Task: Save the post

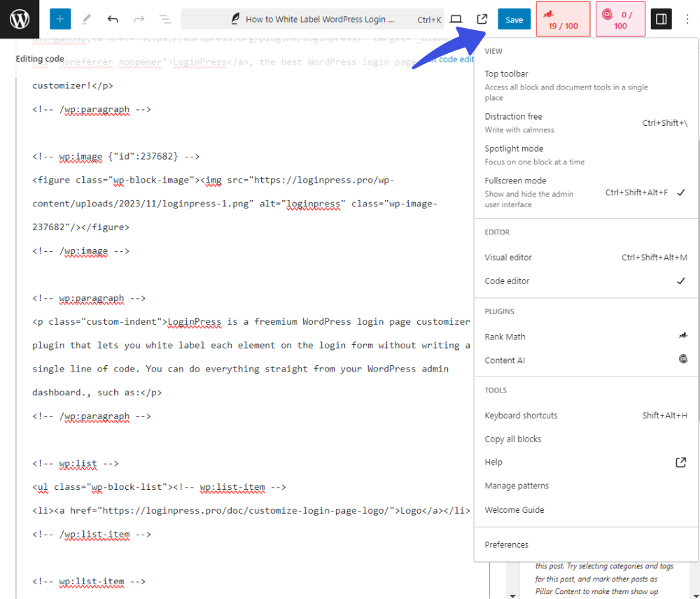Action: pos(514,19)
